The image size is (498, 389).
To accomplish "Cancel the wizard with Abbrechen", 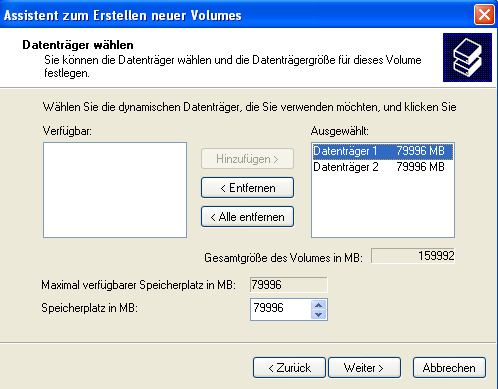I will tap(449, 368).
